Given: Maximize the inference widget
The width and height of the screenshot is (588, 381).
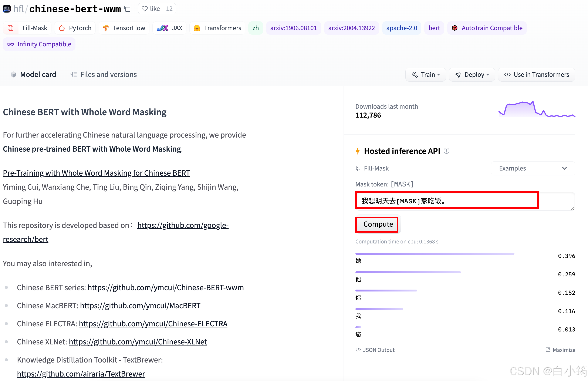Looking at the screenshot, I should tap(560, 350).
